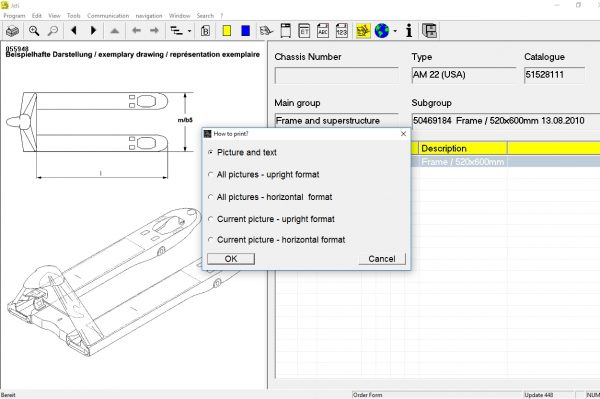Viewport: 600px width, 399px height.
Task: Click the blank notepad icon
Action: [x=286, y=31]
